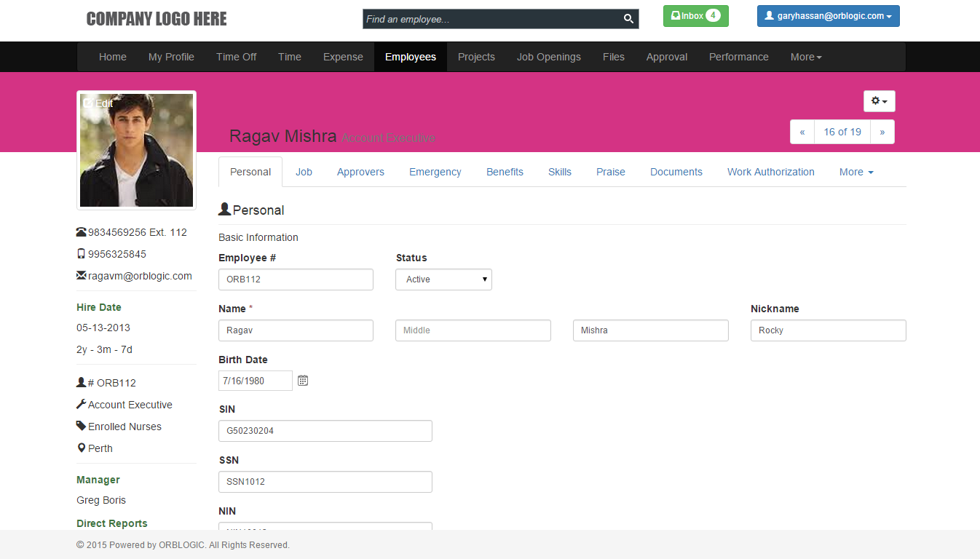The width and height of the screenshot is (980, 559).
Task: Click the Nickname field Rocky
Action: click(x=829, y=330)
